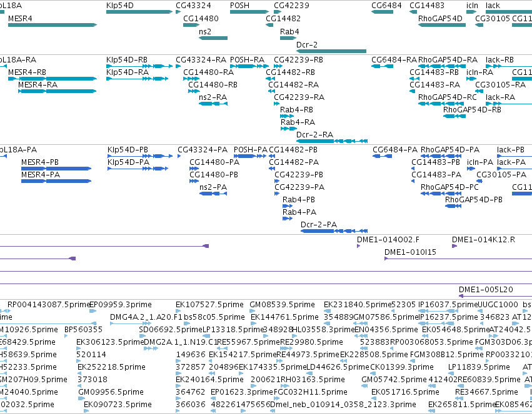Select the RhoGAP54D gene label

click(440, 19)
